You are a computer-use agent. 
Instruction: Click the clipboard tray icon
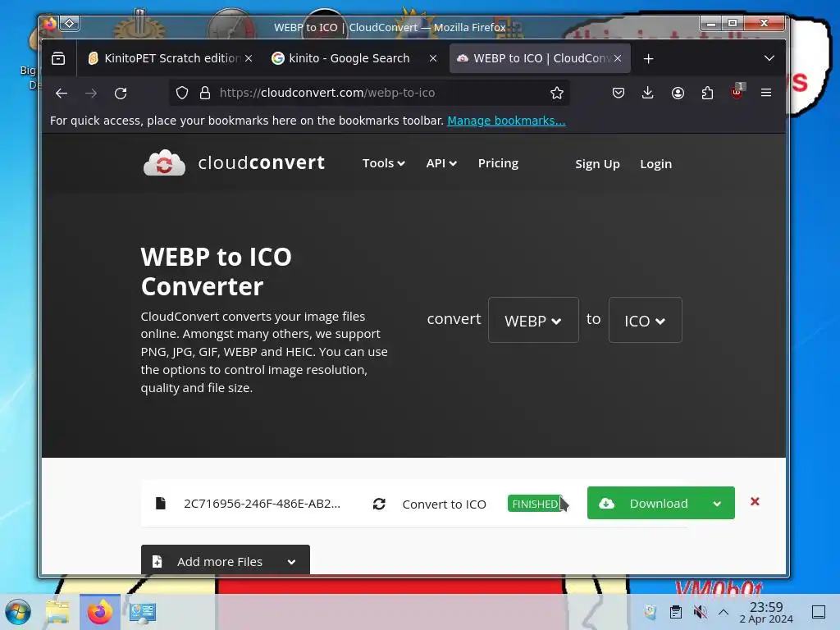click(676, 612)
